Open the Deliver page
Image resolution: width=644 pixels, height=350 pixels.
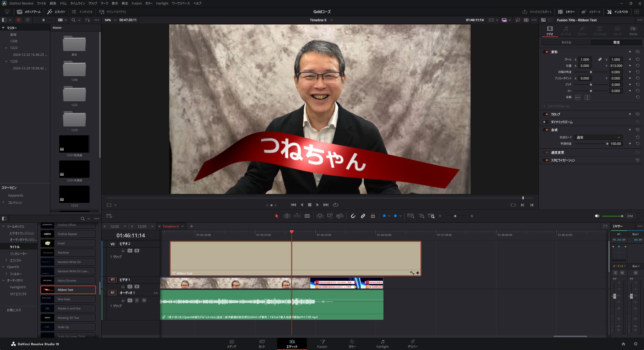click(x=412, y=344)
